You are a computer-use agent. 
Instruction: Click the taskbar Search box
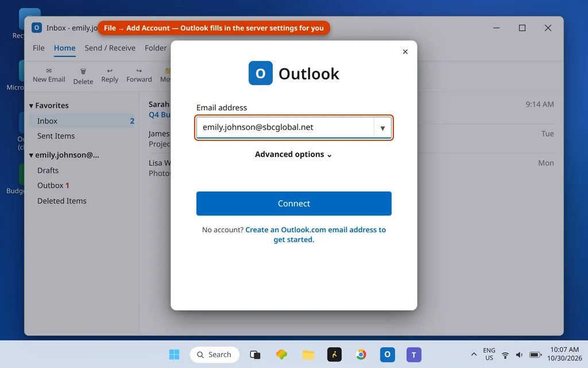click(215, 354)
